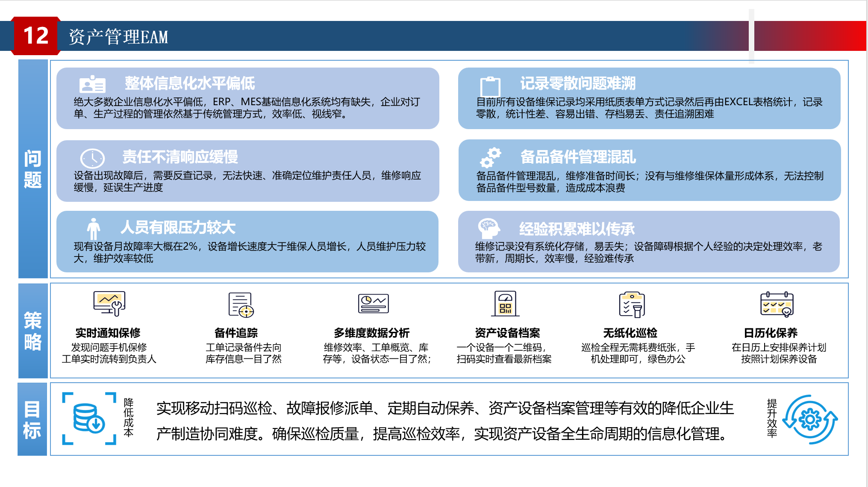Select the 目标 vertical section label

coord(32,419)
